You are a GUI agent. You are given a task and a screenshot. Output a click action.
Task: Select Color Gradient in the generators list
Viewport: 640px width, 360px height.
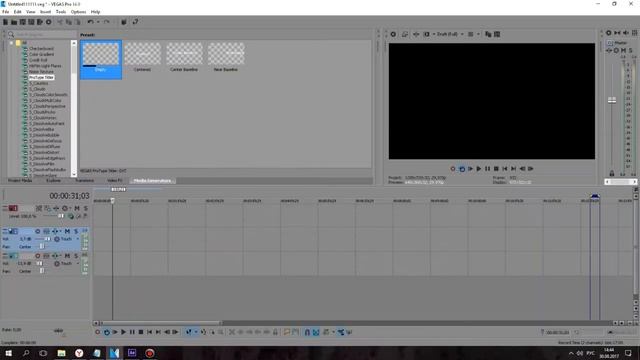click(41, 54)
